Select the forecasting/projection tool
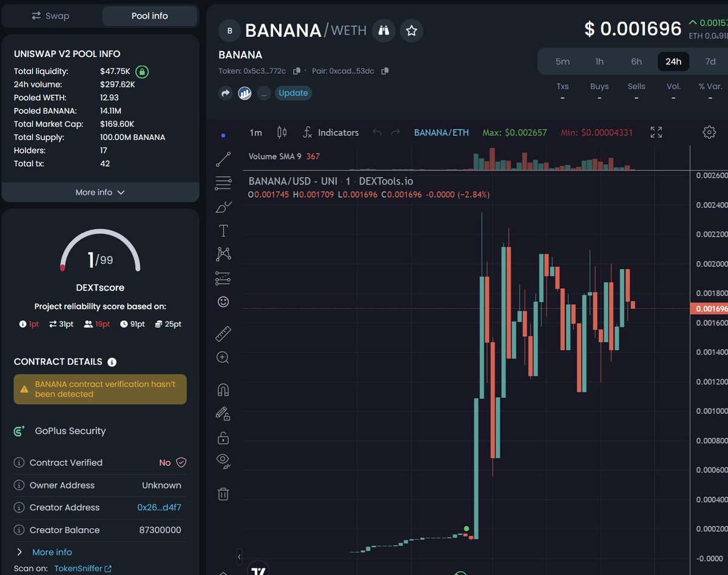 pos(223,278)
